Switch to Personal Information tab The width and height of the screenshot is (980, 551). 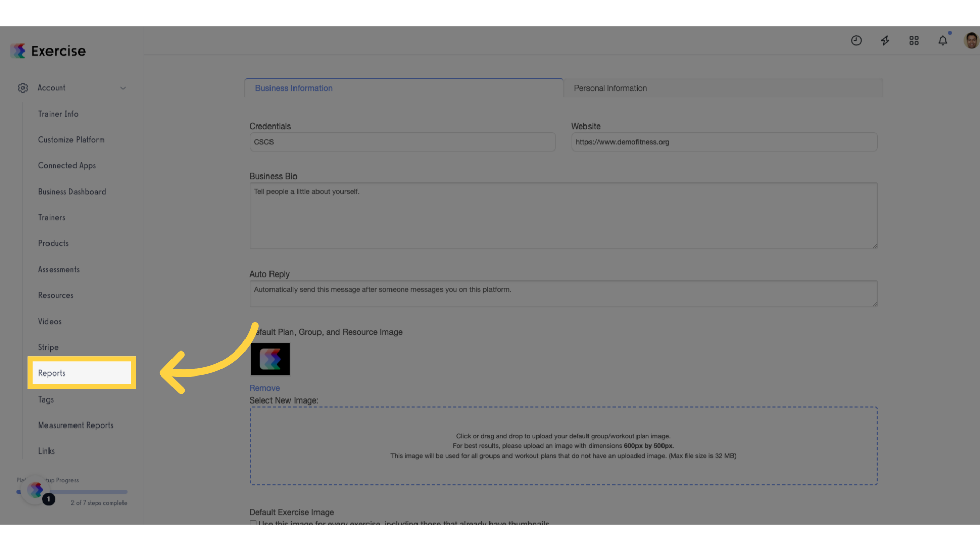[x=723, y=88]
